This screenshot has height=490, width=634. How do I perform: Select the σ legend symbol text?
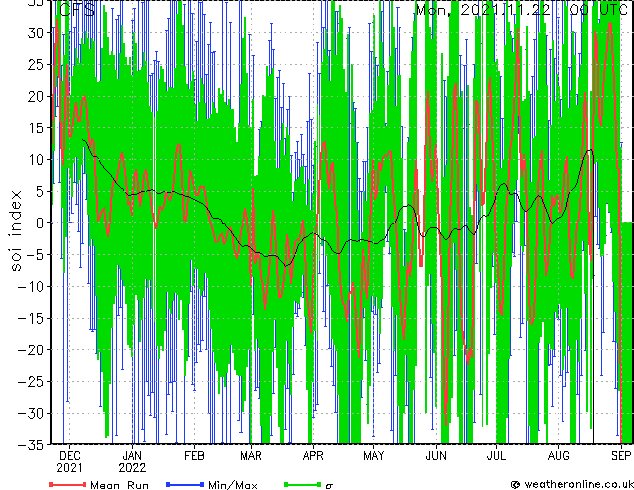tap(329, 486)
